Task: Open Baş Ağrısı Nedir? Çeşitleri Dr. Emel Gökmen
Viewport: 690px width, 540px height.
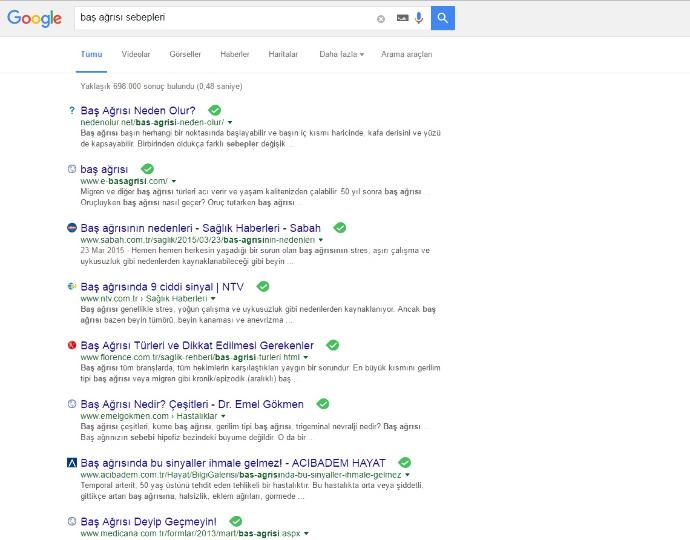Action: (x=192, y=404)
